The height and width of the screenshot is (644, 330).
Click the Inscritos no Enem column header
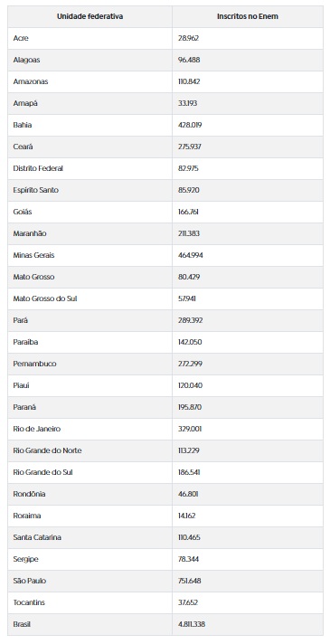click(x=248, y=16)
